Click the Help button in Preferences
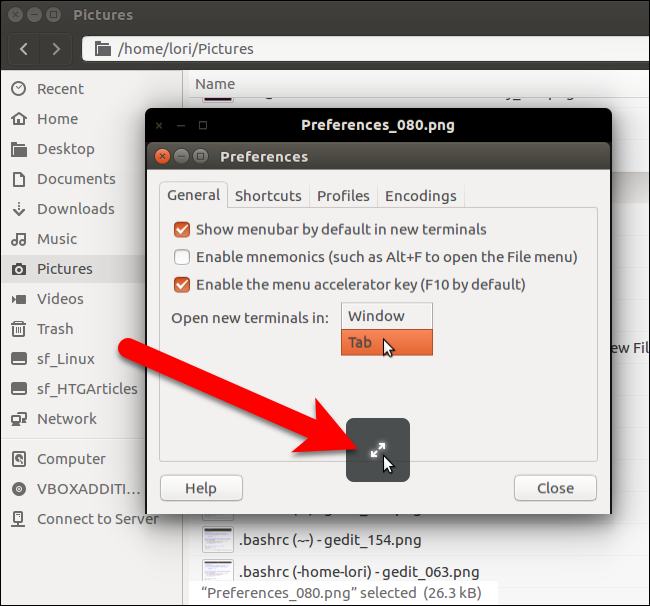The width and height of the screenshot is (650, 606). click(x=201, y=488)
